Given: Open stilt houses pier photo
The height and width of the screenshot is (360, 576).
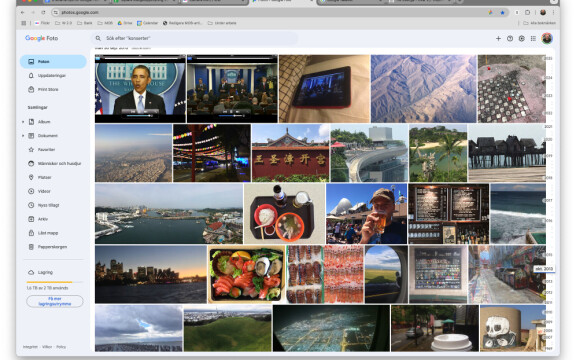Looking at the screenshot, I should click(x=507, y=153).
